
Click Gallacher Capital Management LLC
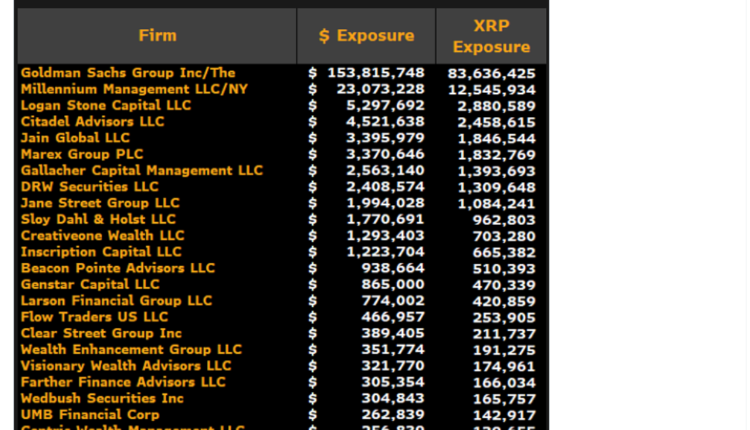tap(142, 171)
